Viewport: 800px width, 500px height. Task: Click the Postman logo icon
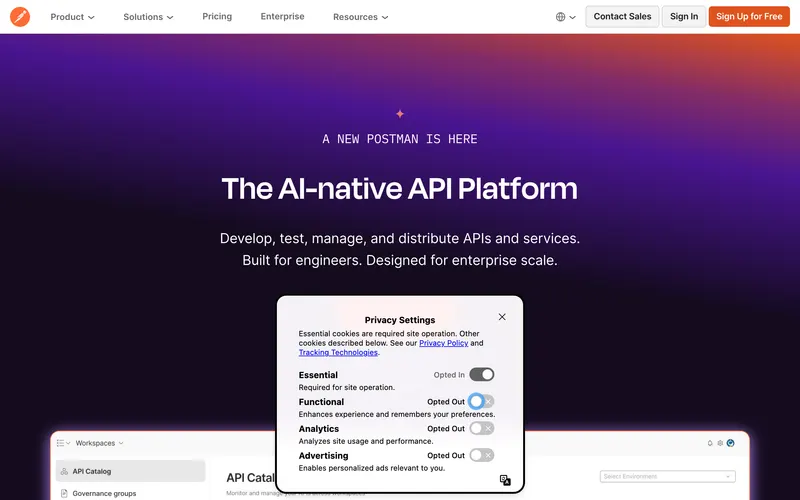pyautogui.click(x=20, y=17)
